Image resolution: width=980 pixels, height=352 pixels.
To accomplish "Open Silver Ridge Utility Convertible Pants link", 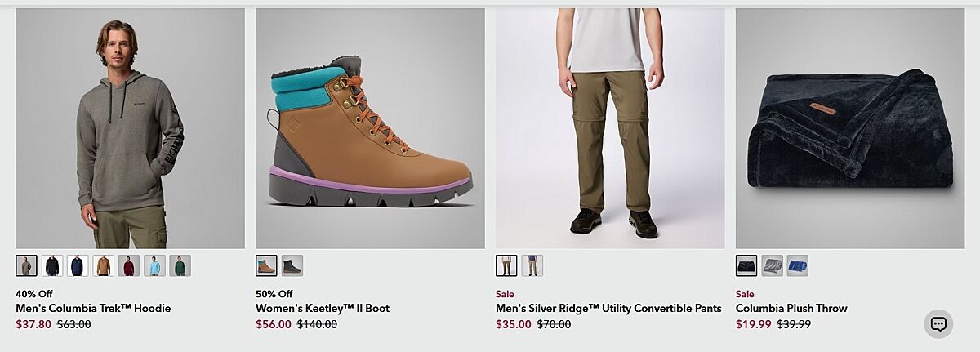I will point(608,308).
